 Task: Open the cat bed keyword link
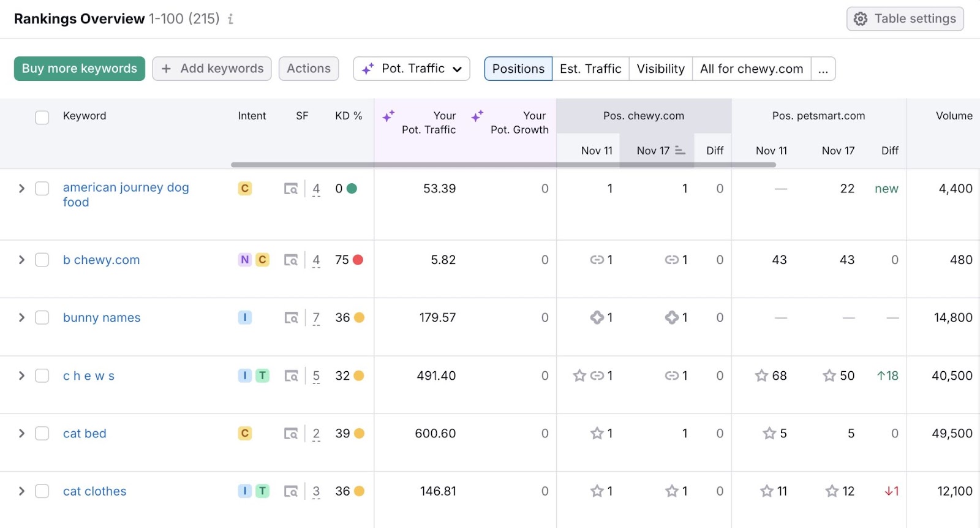point(85,434)
